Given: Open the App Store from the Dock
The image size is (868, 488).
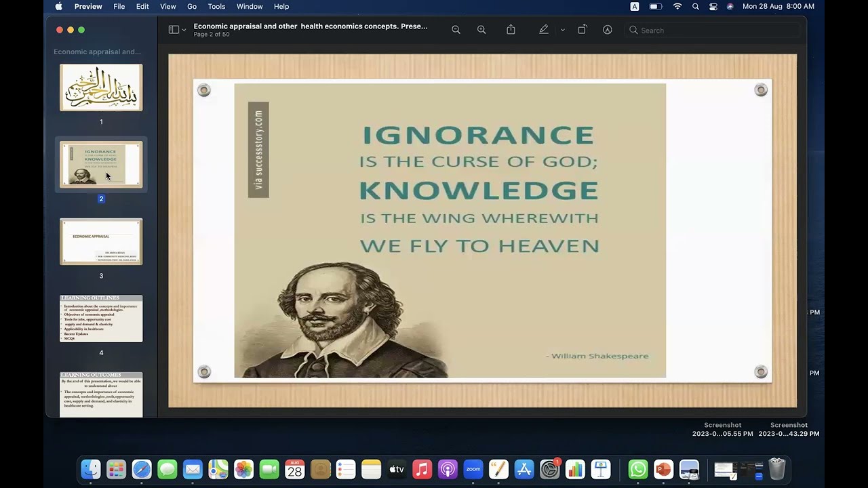Looking at the screenshot, I should pyautogui.click(x=524, y=469).
